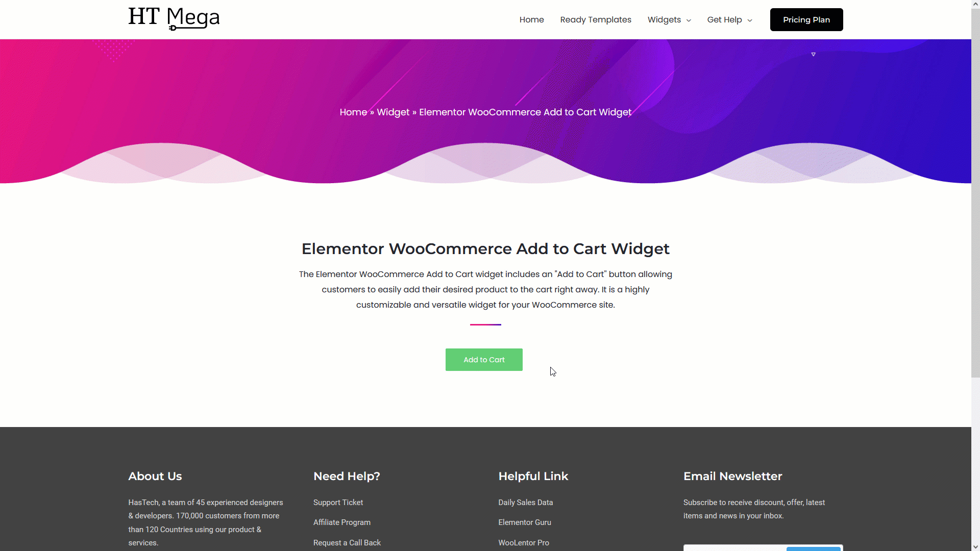Click the HT Mega logo icon
Screen dimensions: 980x551
(x=173, y=19)
